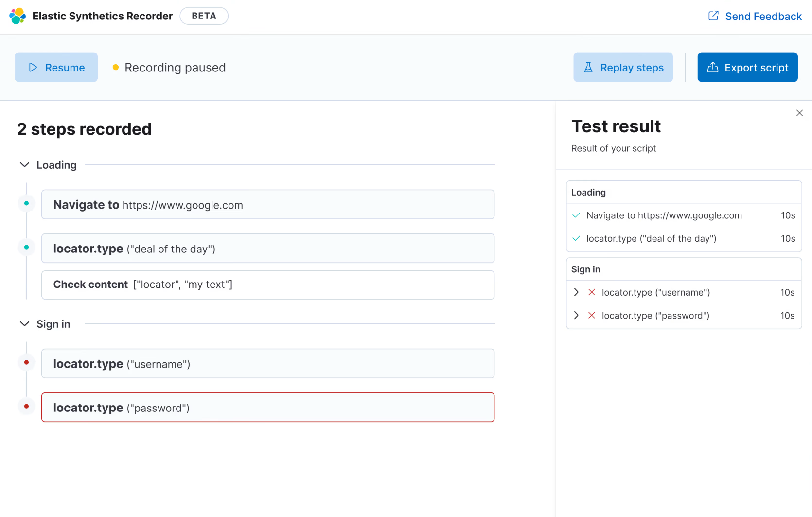Click the Export script button
This screenshot has height=517, width=812.
[x=747, y=67]
